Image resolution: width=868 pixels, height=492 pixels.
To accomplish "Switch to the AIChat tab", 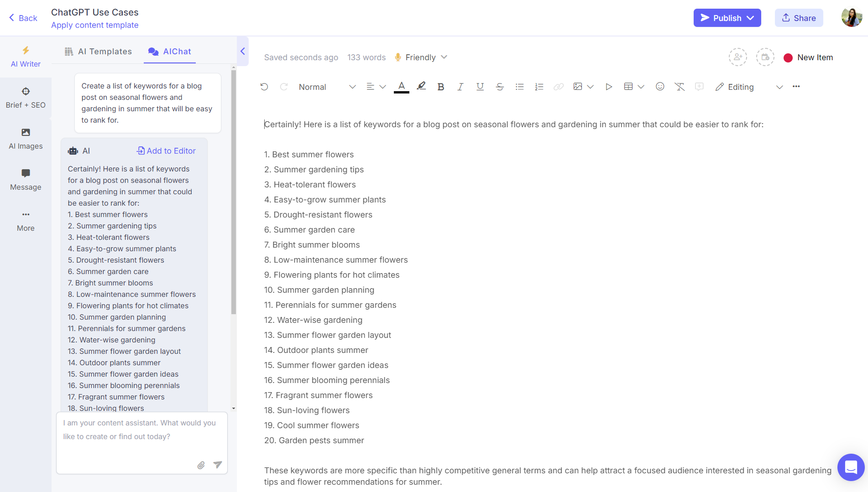I will tap(169, 51).
